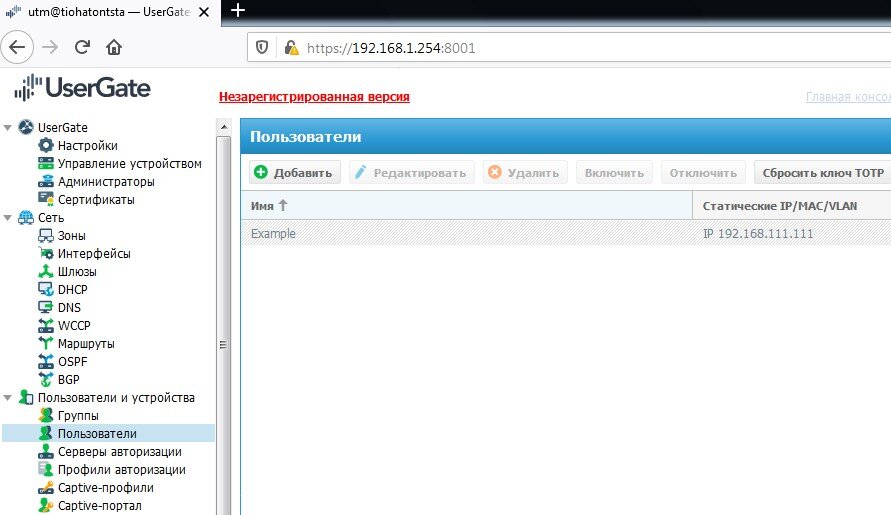The width and height of the screenshot is (891, 515).
Task: Open browser home page icon
Action: point(114,47)
